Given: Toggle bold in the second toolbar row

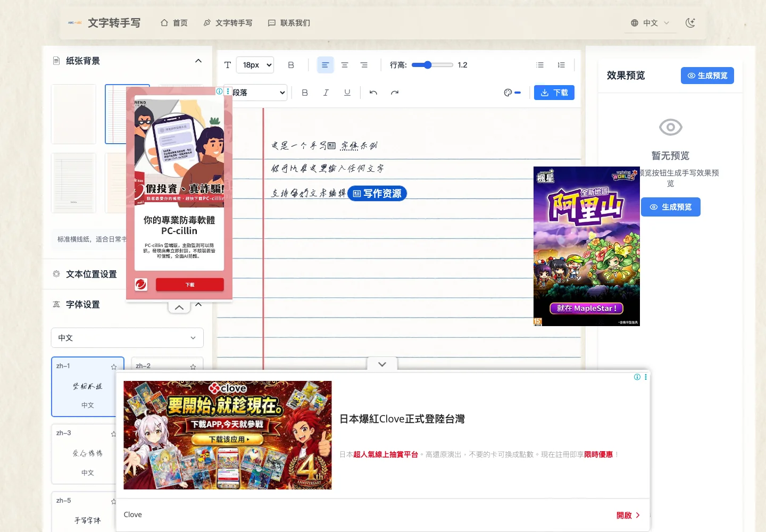Looking at the screenshot, I should (305, 93).
